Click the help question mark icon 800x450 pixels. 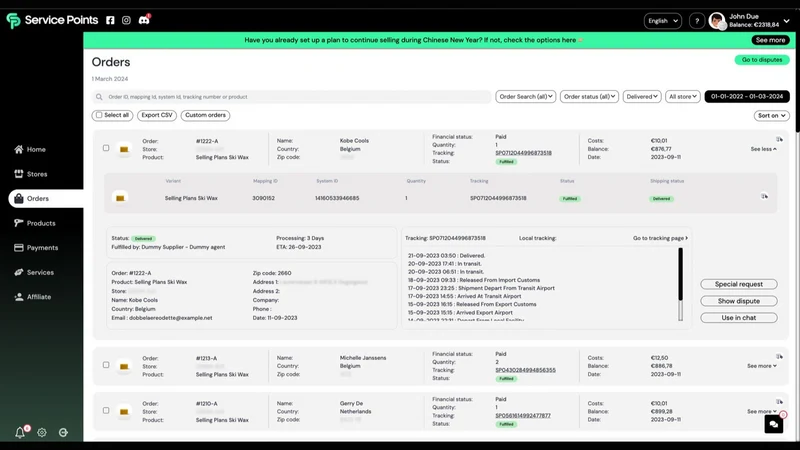697,21
